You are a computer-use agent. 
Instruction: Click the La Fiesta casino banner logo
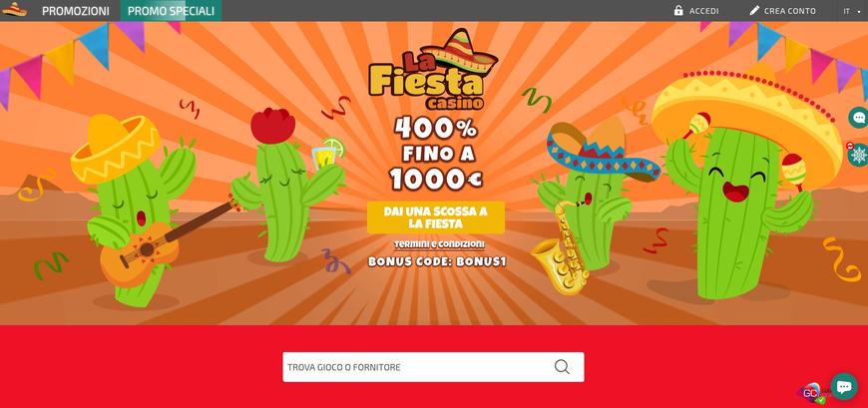pyautogui.click(x=433, y=69)
